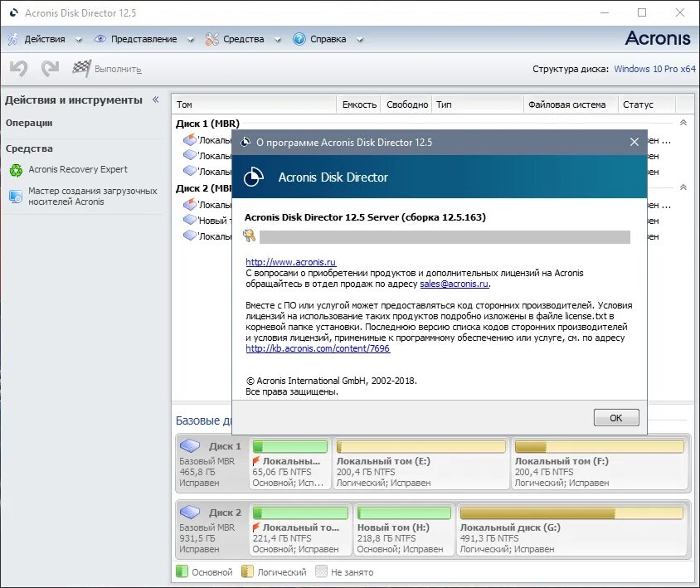Click the hatched Не занято legend icon
The image size is (700, 588).
321,571
